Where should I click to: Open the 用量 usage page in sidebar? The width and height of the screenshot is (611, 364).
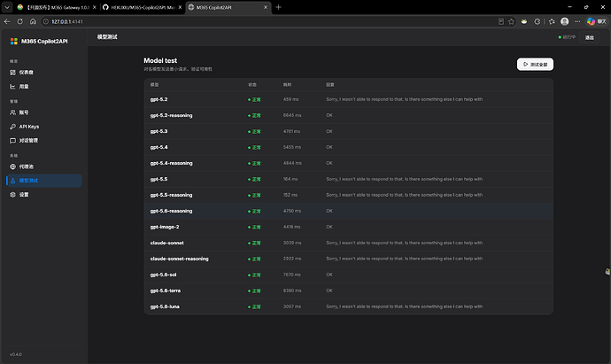[x=44, y=87]
